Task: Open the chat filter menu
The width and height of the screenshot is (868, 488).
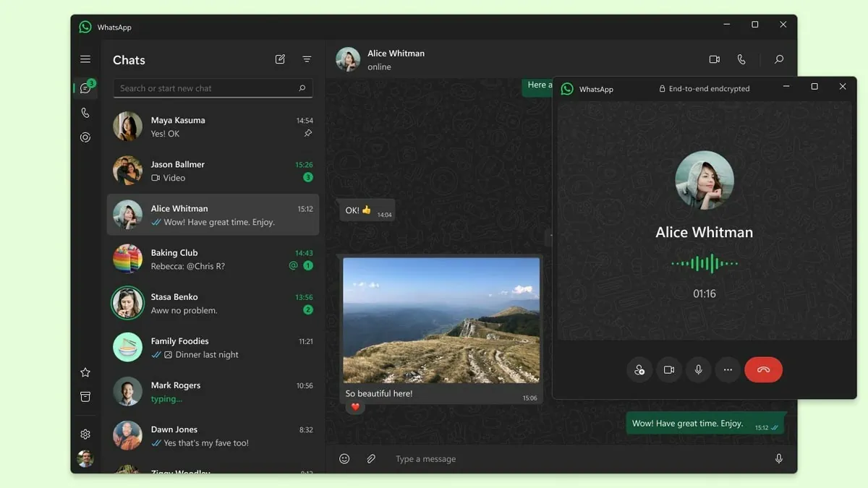Action: click(307, 59)
